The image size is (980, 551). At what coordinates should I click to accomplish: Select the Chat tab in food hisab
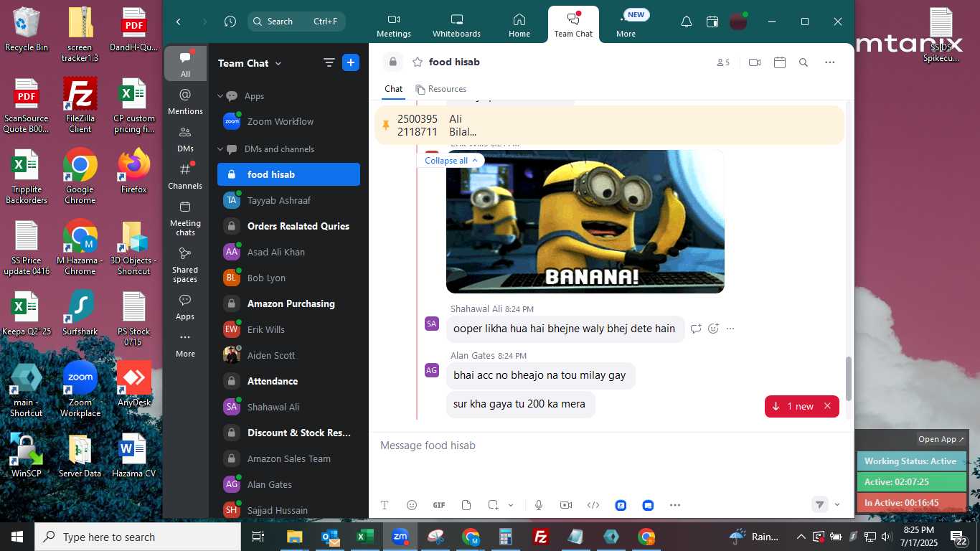point(393,89)
